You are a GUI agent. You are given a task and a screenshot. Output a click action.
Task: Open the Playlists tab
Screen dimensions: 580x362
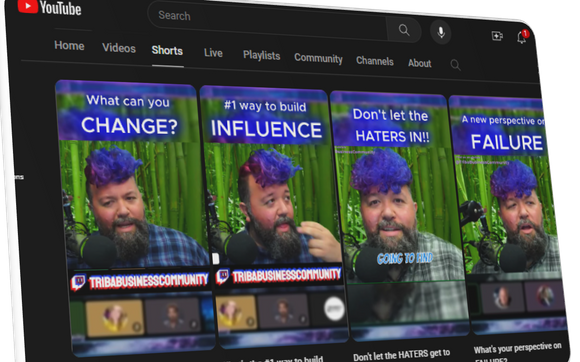coord(261,55)
